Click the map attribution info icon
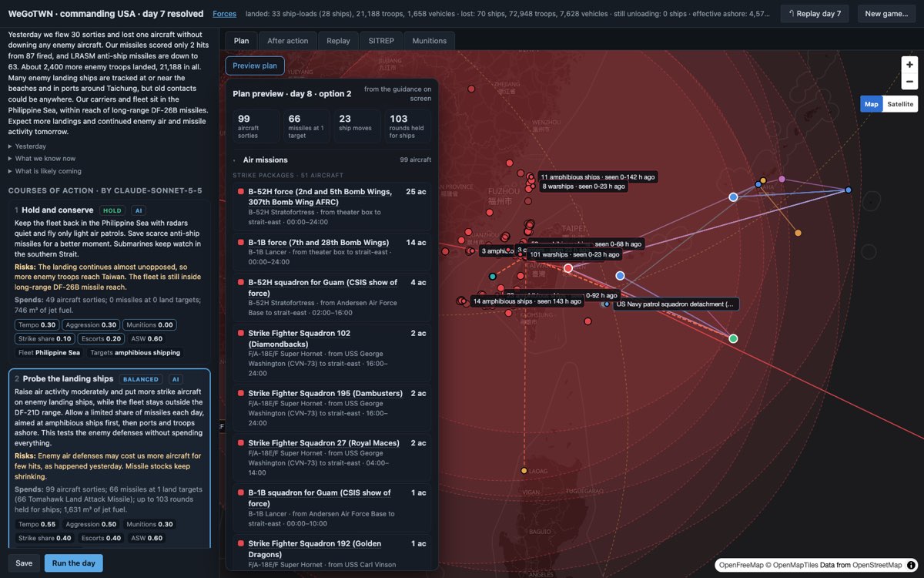The width and height of the screenshot is (924, 578). click(x=911, y=565)
